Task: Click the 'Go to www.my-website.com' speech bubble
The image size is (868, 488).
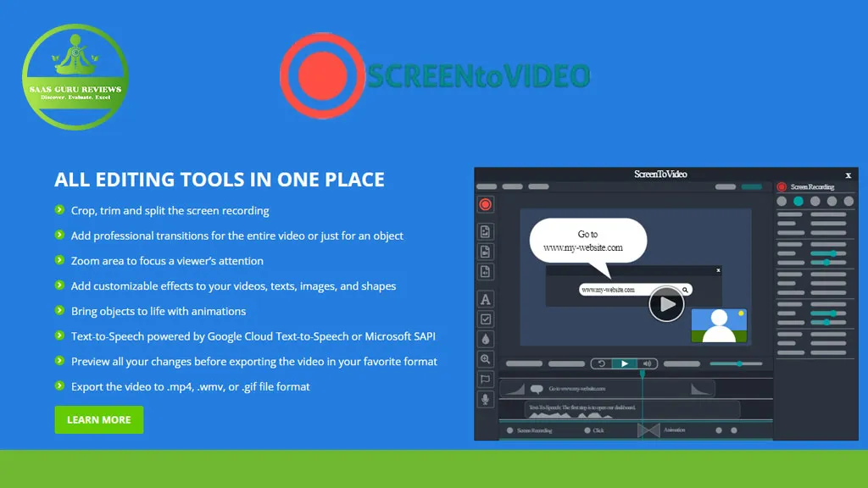Action: (x=588, y=241)
